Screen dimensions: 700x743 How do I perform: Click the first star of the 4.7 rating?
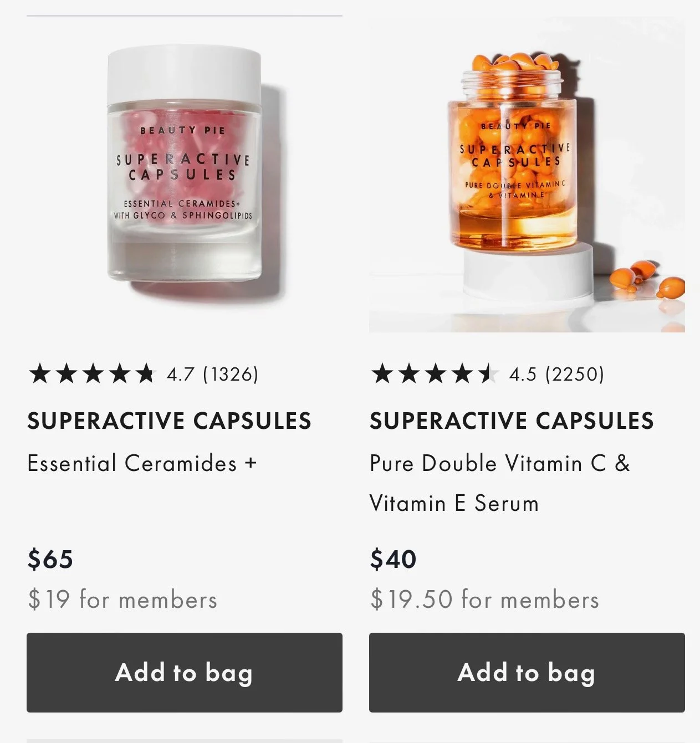40,374
